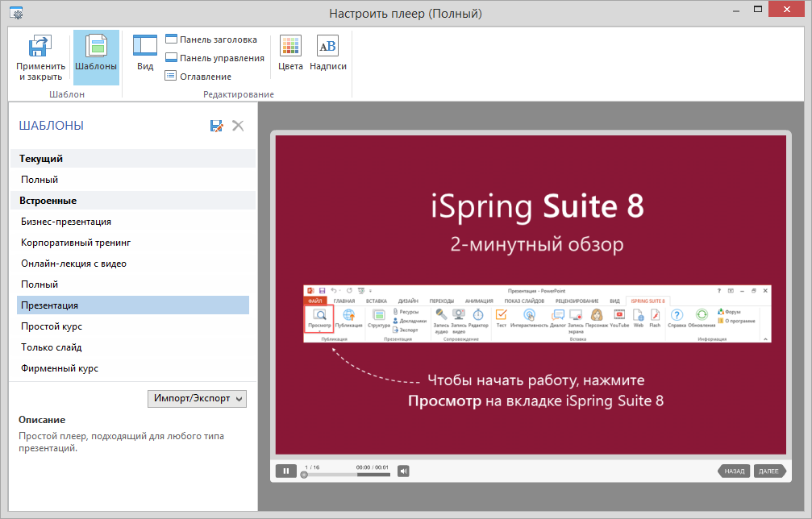Click the Текущий section header
This screenshot has width=812, height=519.
[x=133, y=158]
